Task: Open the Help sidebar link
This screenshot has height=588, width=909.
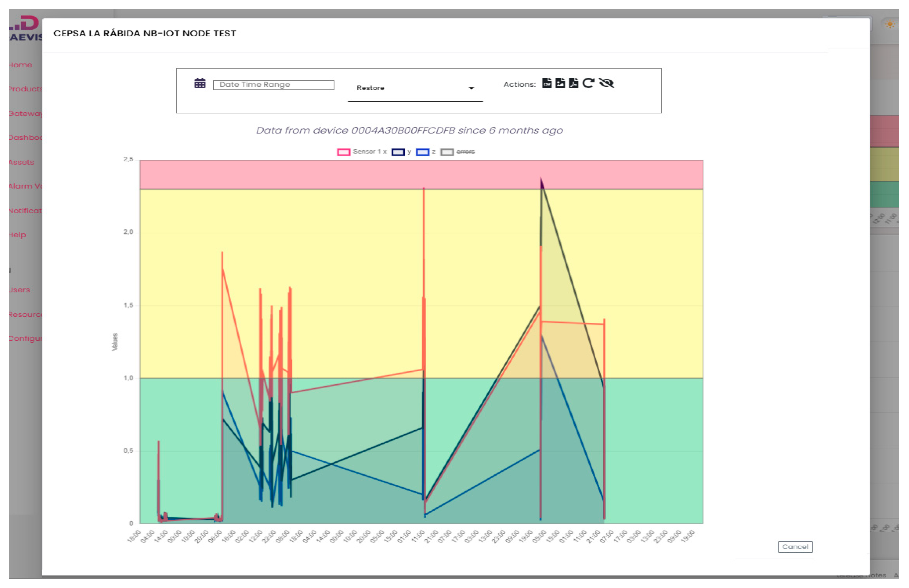Action: click(18, 235)
